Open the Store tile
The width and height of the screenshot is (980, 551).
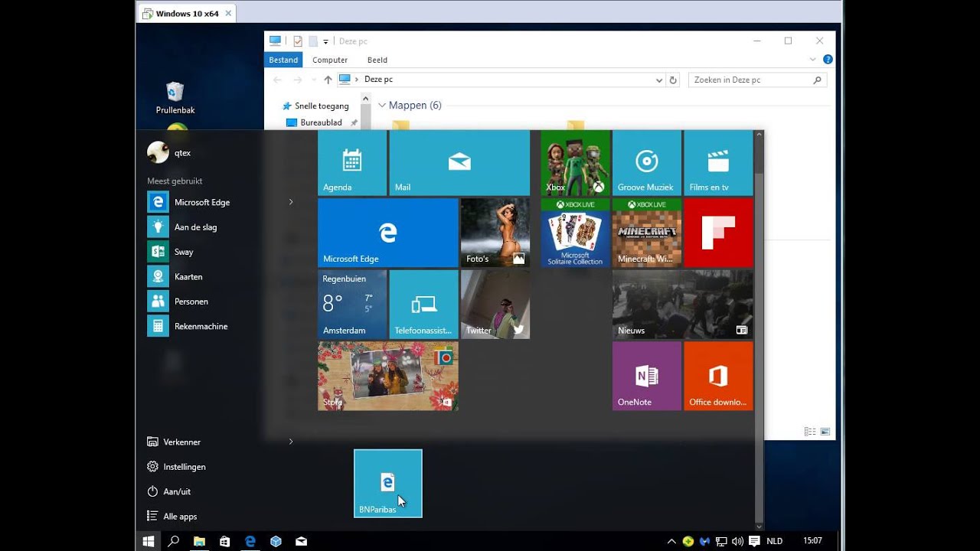click(x=388, y=376)
